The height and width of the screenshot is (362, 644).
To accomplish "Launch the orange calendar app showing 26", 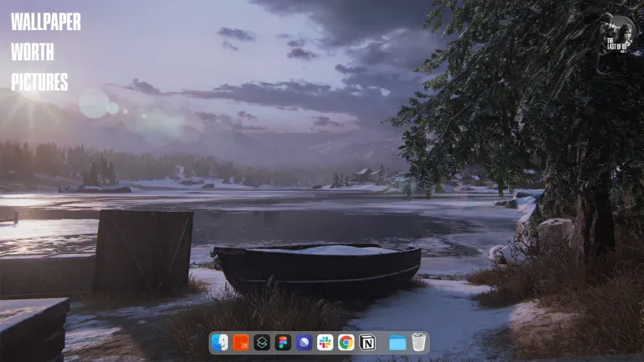I will click(241, 342).
